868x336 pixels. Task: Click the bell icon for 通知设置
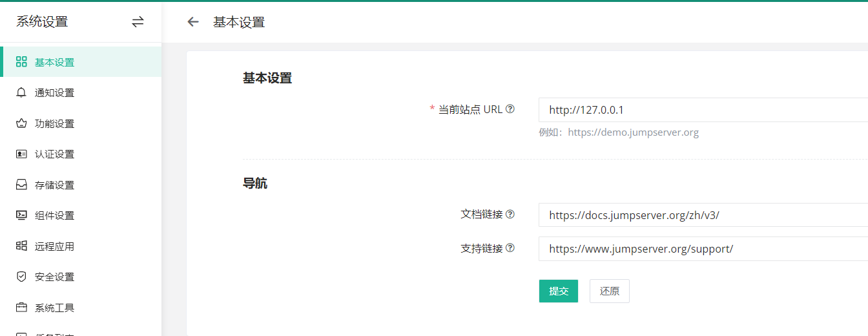[21, 92]
